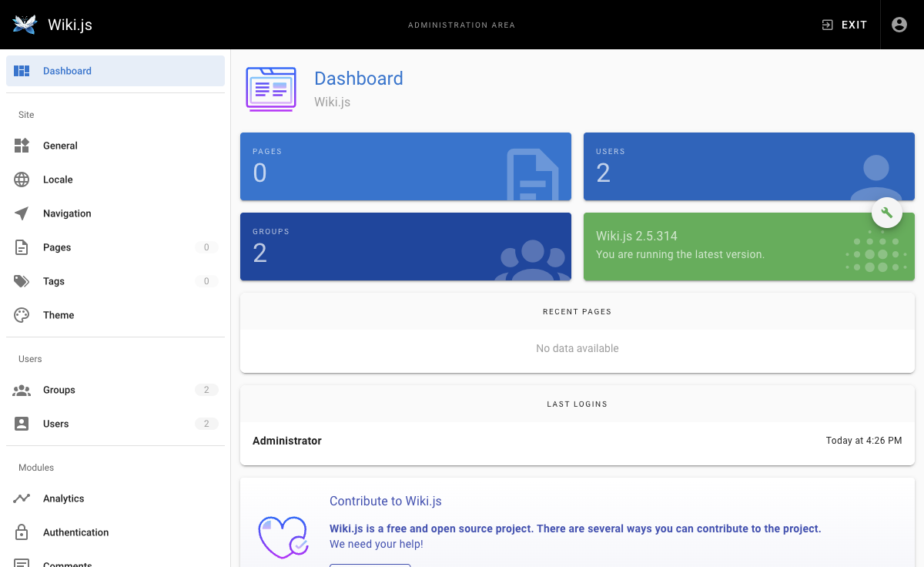Select the Tags menu entry

[x=115, y=281]
